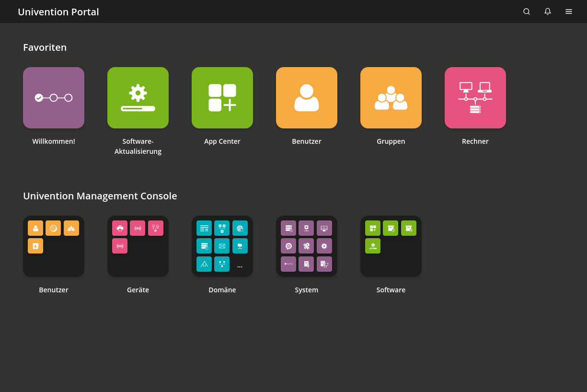Open the envelope mail icon in the Domäne tile

pos(222,246)
